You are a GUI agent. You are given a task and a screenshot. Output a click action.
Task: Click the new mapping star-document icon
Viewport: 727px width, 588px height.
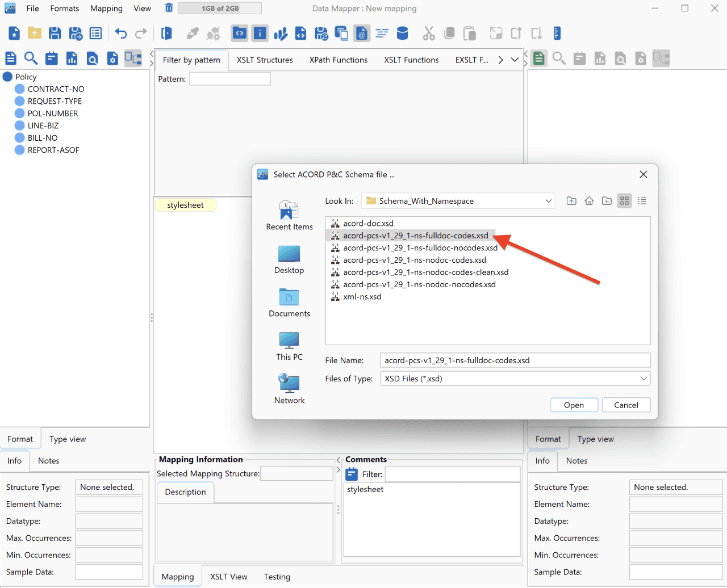coord(14,33)
